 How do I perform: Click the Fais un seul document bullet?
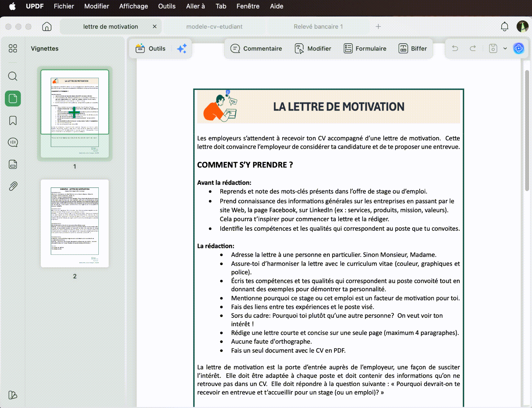pos(288,350)
